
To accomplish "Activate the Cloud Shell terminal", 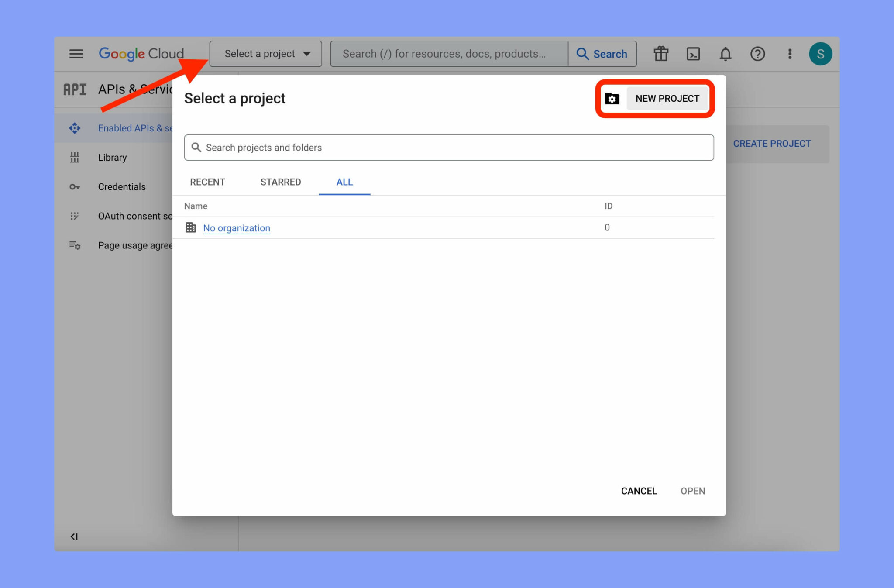I will (693, 54).
